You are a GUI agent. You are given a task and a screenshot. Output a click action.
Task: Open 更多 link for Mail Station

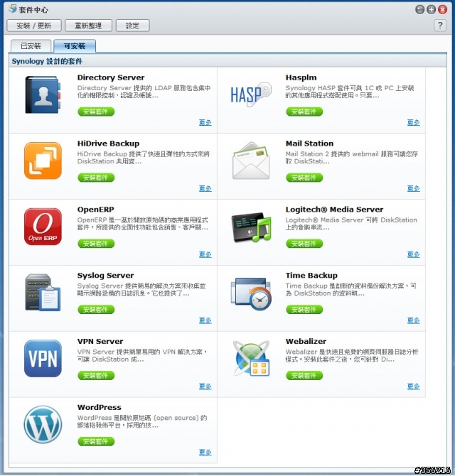(x=414, y=188)
